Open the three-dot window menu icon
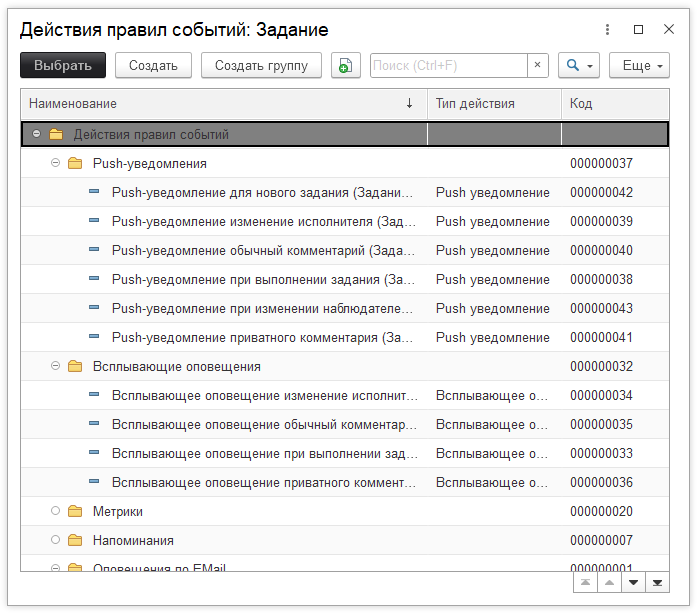697x613 pixels. [607, 30]
